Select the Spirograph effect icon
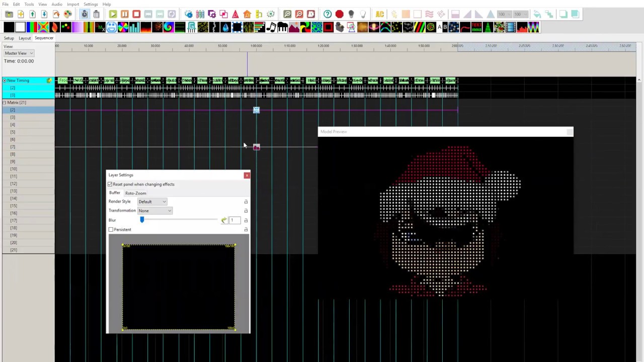 point(431,27)
